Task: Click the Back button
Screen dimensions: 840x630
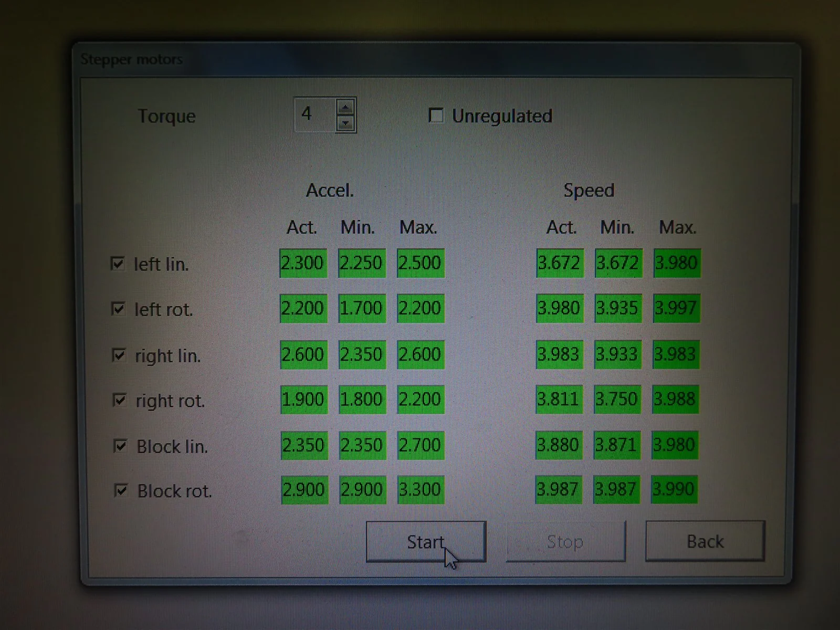Action: click(705, 541)
